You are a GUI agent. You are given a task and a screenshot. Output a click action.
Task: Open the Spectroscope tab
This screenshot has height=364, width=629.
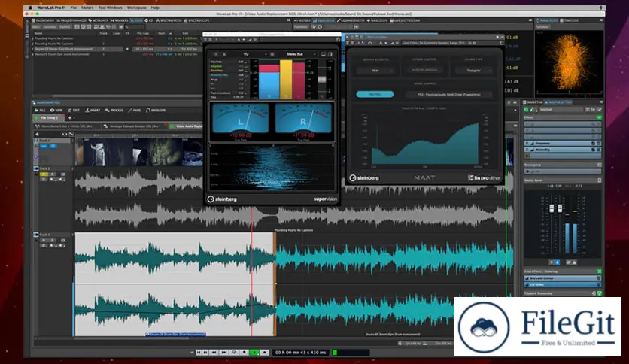point(197,20)
